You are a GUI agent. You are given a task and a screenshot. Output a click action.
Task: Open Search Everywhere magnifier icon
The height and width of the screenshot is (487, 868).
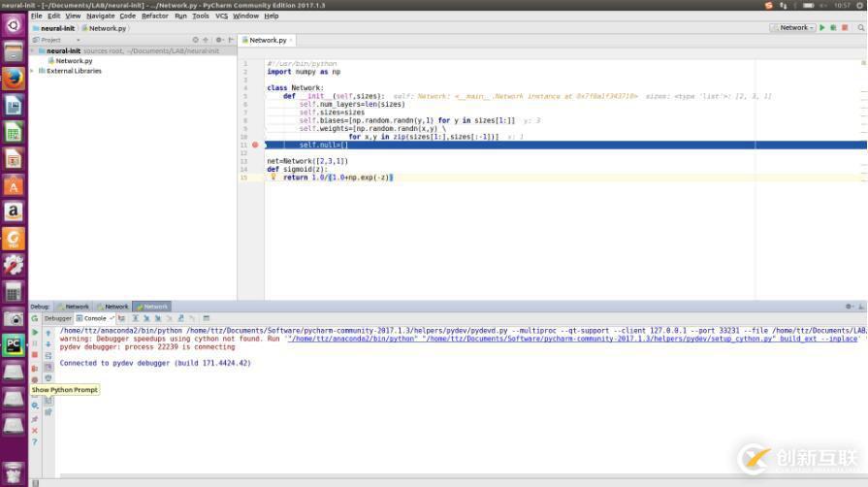point(862,28)
